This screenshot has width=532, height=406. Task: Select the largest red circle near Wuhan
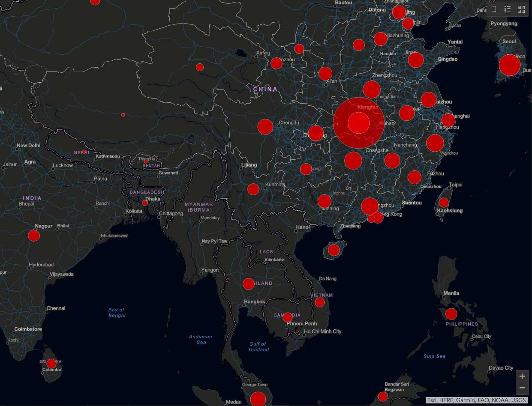(358, 123)
